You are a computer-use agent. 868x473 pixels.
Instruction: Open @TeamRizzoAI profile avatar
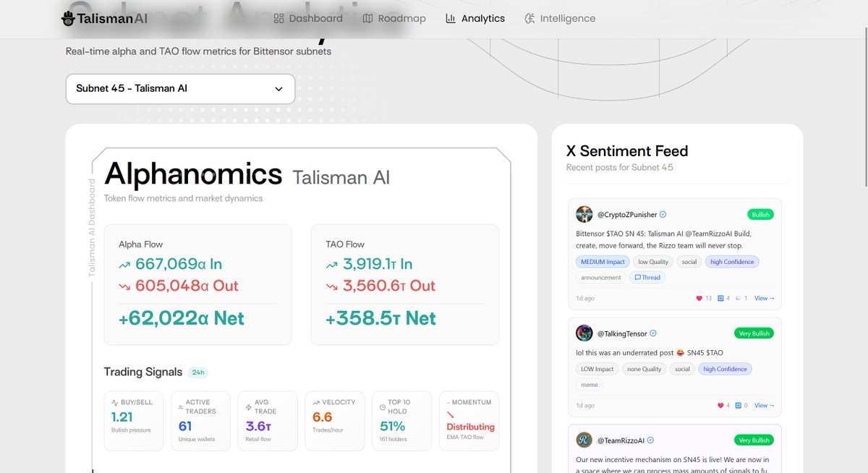pyautogui.click(x=584, y=440)
